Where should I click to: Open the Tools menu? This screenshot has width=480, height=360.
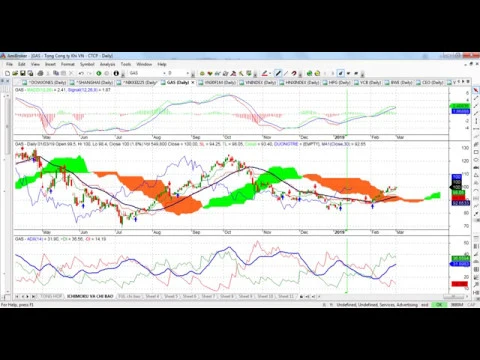[126, 64]
